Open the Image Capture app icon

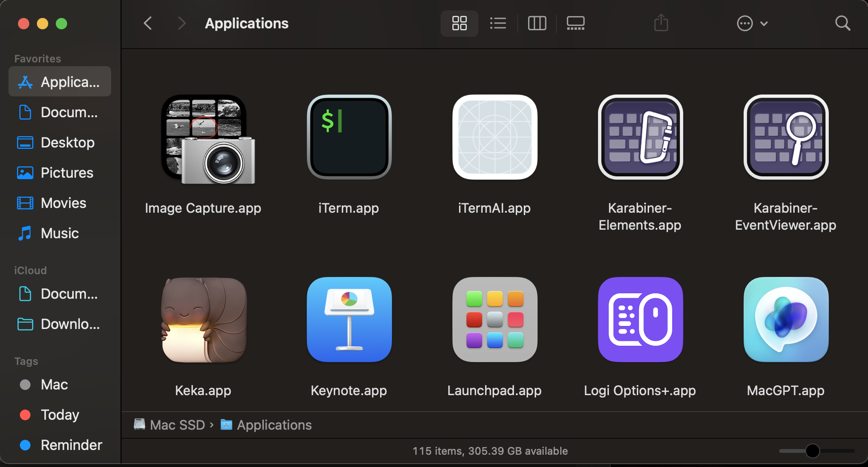pos(208,139)
